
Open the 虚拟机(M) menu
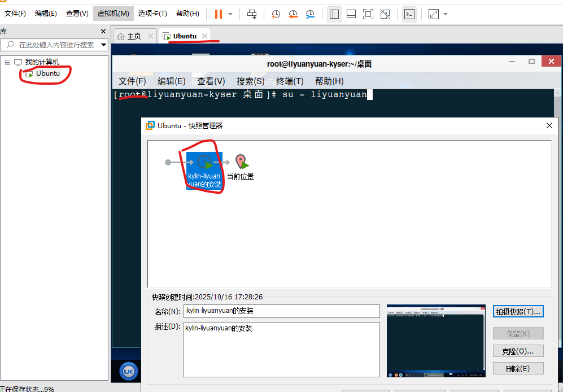point(113,14)
